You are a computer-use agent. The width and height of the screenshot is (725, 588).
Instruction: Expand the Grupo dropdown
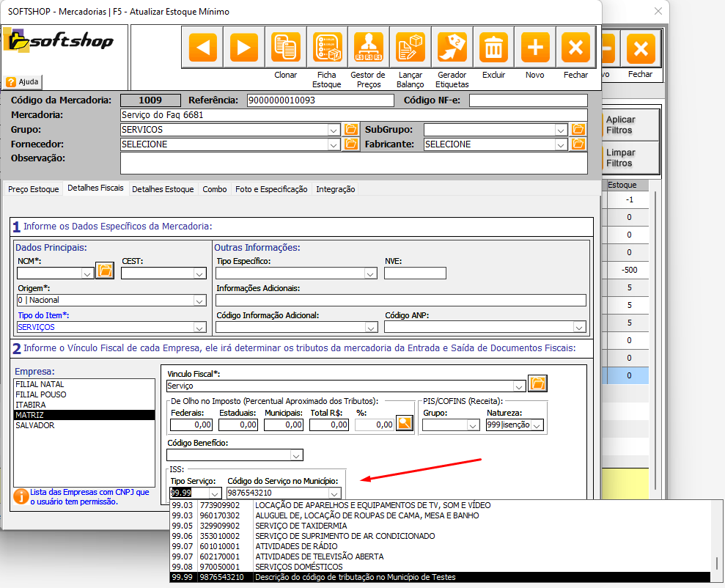point(334,130)
